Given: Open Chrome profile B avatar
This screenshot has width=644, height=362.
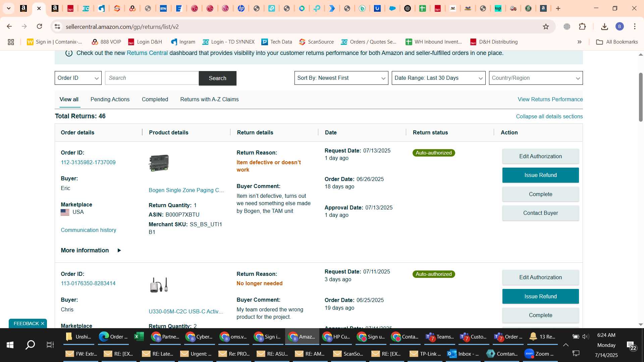Looking at the screenshot, I should click(620, 26).
